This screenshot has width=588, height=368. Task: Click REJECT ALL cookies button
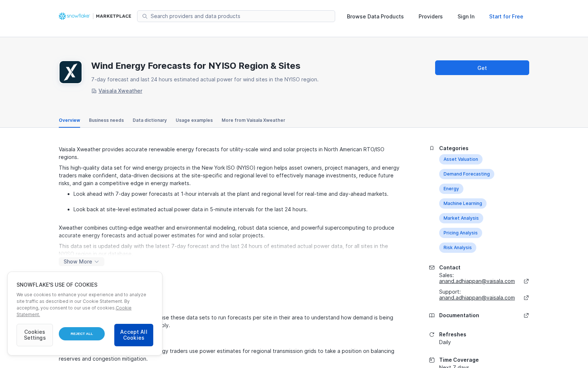click(82, 334)
